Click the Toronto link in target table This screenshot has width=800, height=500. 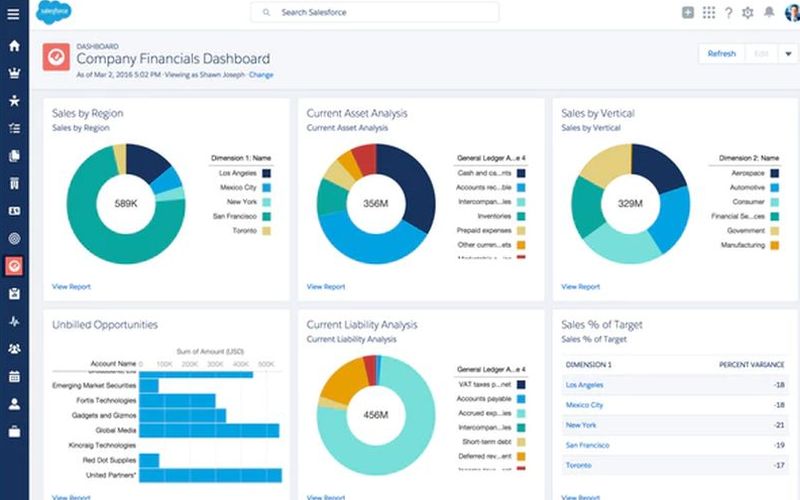click(x=578, y=465)
